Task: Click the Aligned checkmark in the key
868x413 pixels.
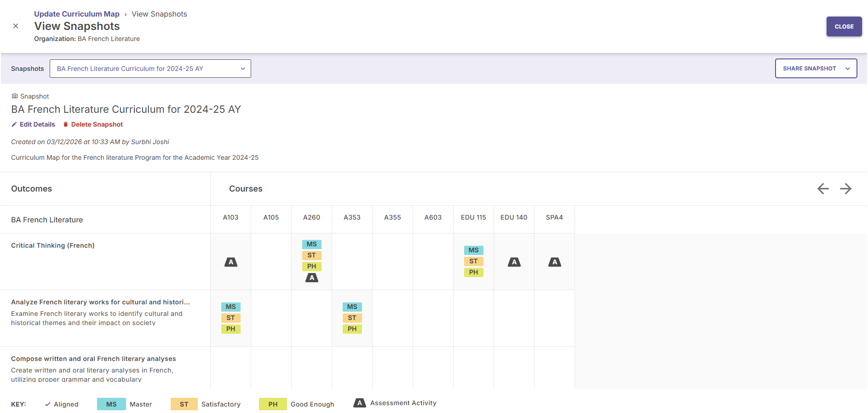Action: [47, 404]
